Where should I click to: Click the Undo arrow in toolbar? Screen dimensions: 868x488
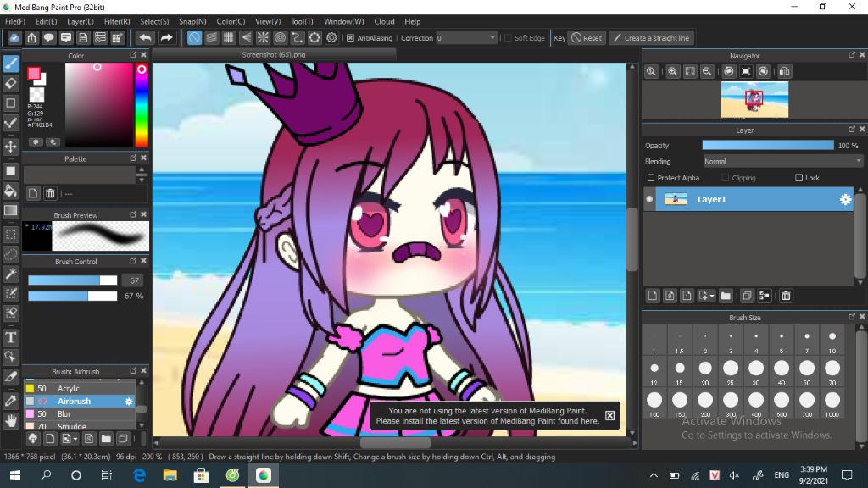click(146, 37)
